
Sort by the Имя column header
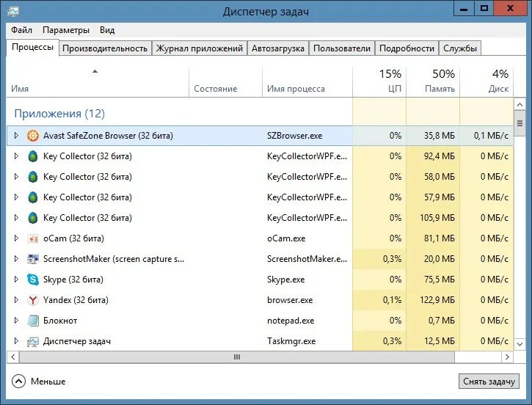[98, 81]
